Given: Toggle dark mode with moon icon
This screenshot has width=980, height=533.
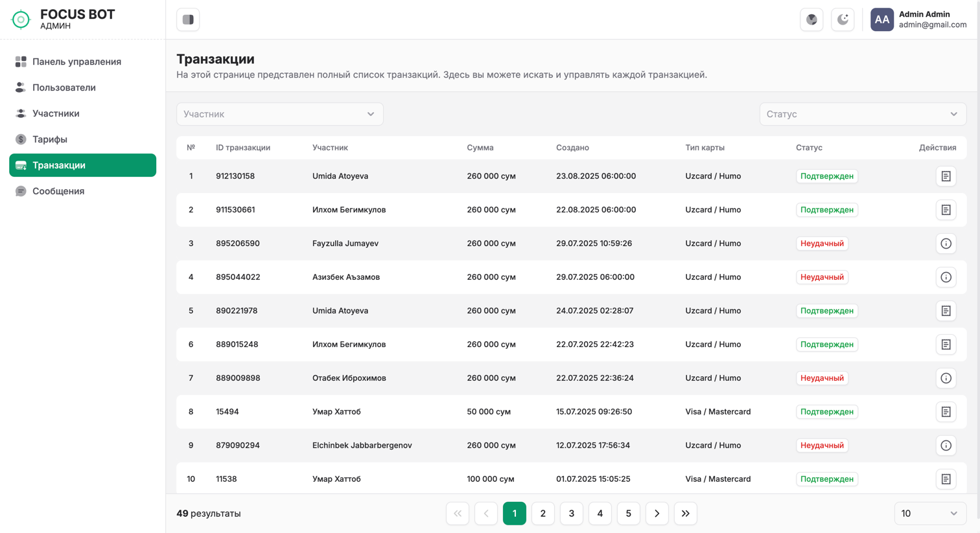Looking at the screenshot, I should pos(843,19).
